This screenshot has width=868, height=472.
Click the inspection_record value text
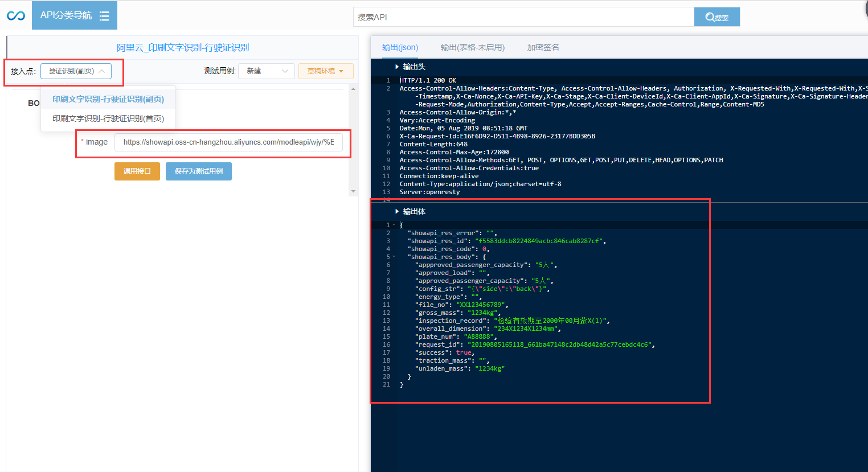(x=550, y=321)
